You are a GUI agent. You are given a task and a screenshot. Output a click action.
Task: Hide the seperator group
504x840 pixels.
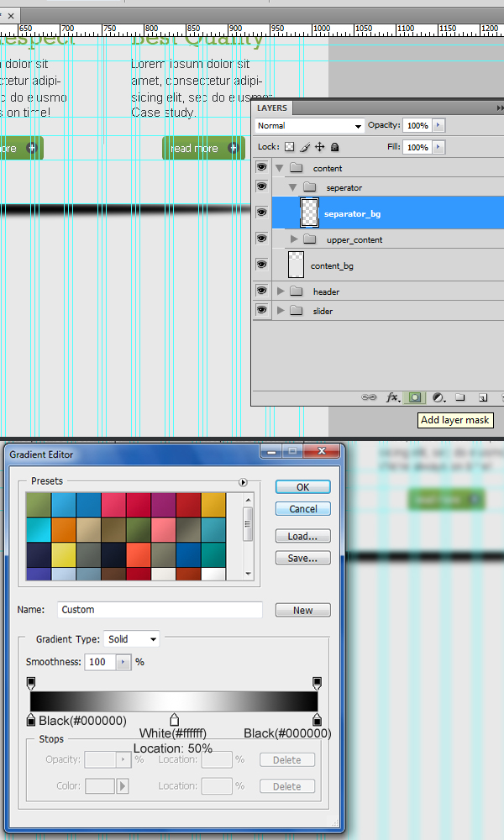(261, 186)
